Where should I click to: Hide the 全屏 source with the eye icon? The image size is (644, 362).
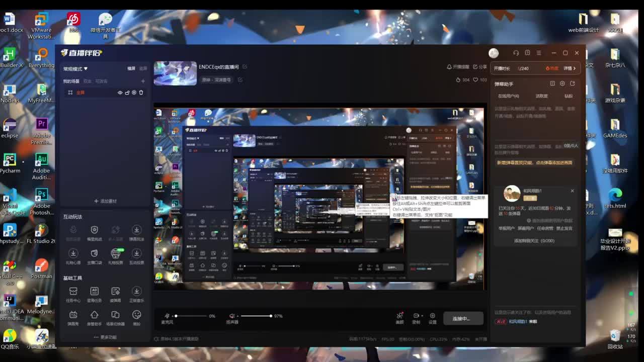tap(120, 93)
